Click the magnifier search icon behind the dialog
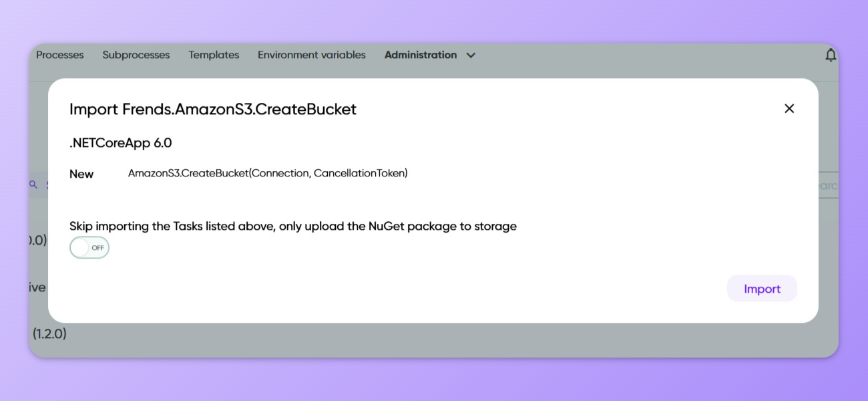The image size is (868, 401). 33,185
